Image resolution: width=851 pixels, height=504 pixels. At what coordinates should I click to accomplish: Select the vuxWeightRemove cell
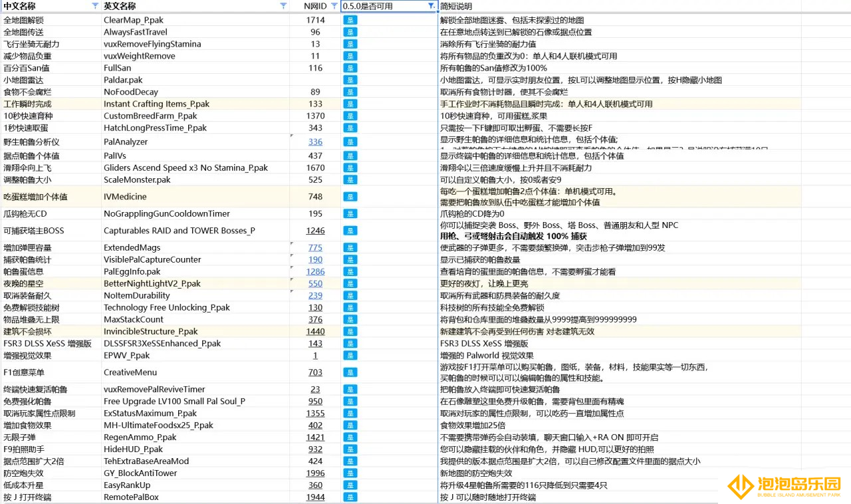(195, 56)
